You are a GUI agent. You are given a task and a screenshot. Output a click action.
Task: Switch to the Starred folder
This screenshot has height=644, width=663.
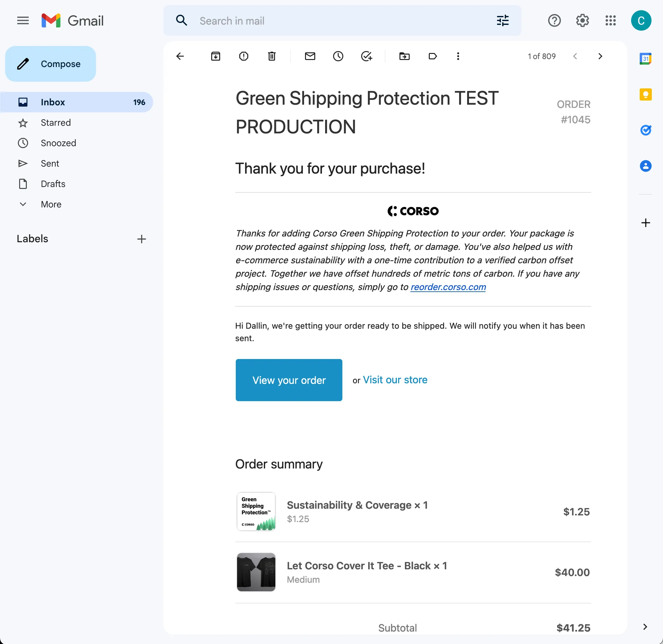point(56,123)
